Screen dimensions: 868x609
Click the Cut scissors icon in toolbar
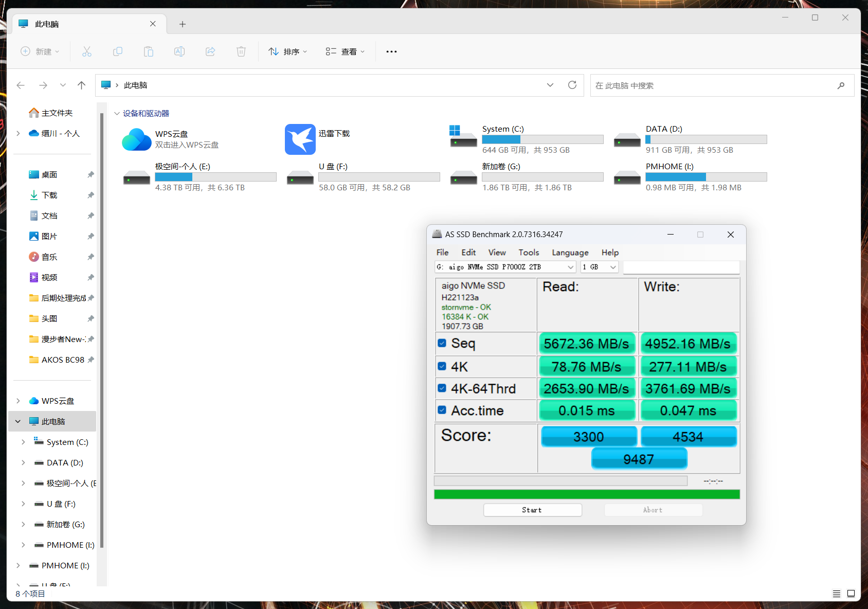click(87, 51)
